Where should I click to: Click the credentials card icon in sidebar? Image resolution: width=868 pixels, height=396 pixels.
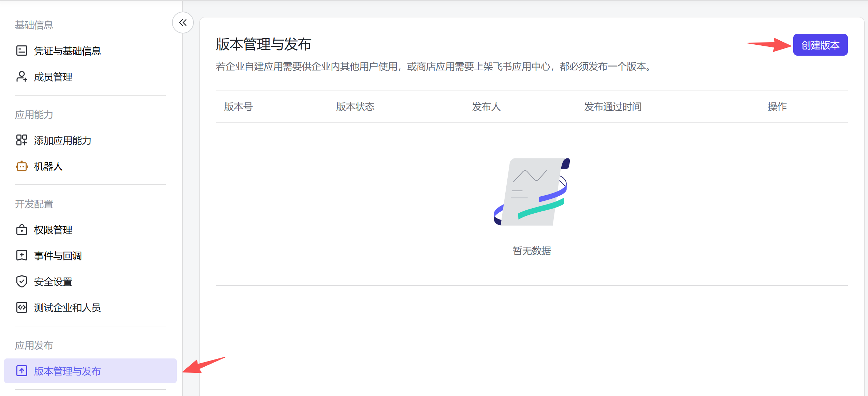point(21,51)
